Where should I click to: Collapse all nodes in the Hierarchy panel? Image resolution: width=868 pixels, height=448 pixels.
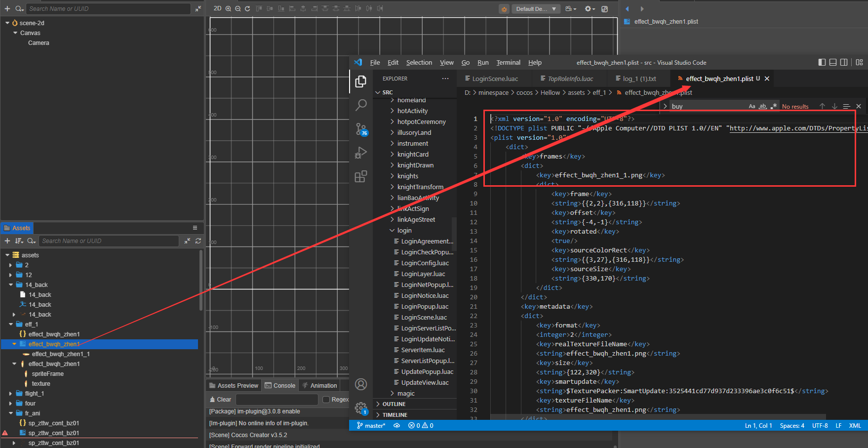pyautogui.click(x=198, y=8)
